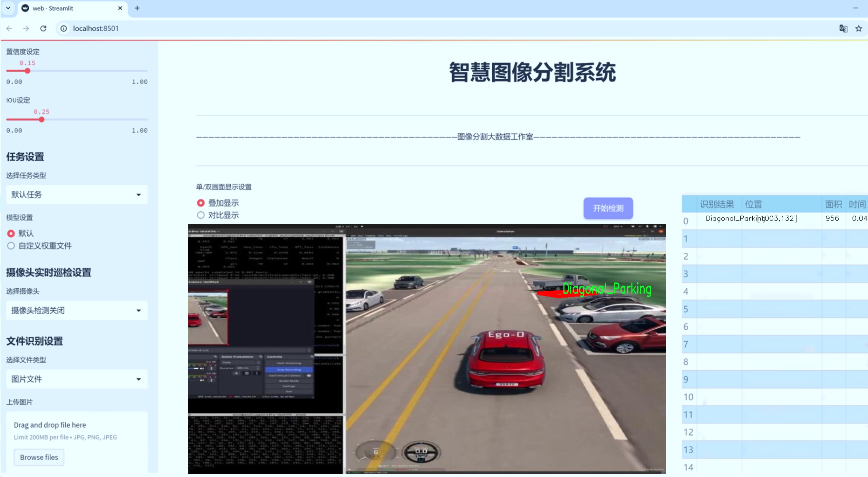Bookmark this page with the star icon
The image size is (868, 477).
tap(859, 28)
